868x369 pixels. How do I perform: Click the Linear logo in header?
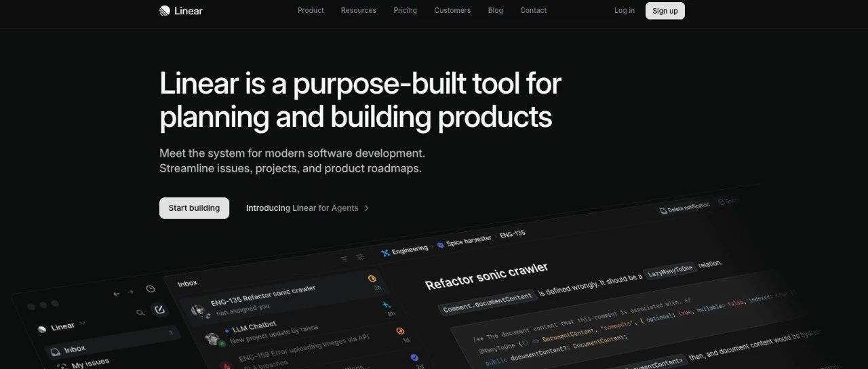(181, 10)
